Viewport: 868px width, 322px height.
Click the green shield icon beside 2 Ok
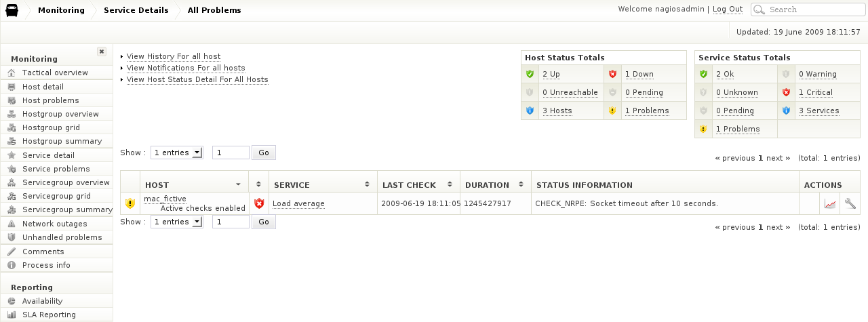(703, 74)
